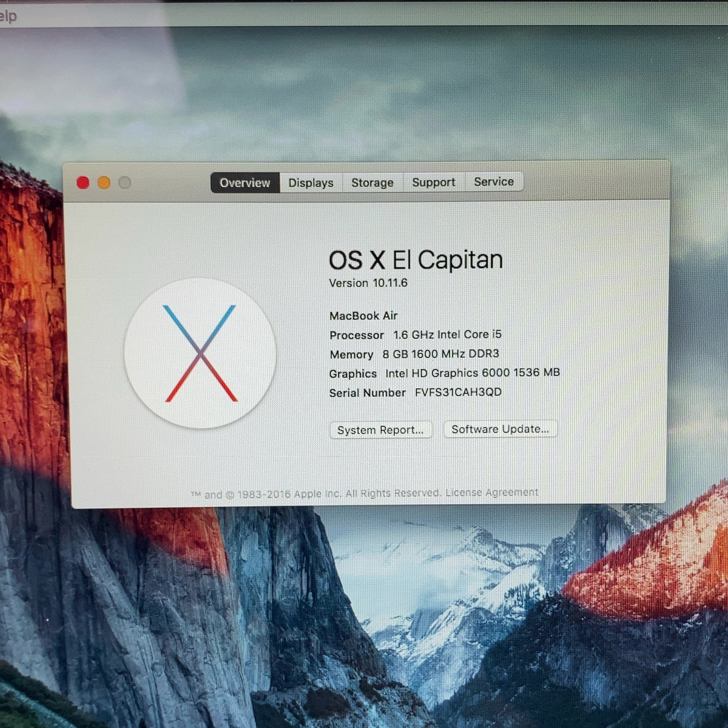Image resolution: width=728 pixels, height=728 pixels.
Task: Click the Software Update button
Action: (x=500, y=429)
